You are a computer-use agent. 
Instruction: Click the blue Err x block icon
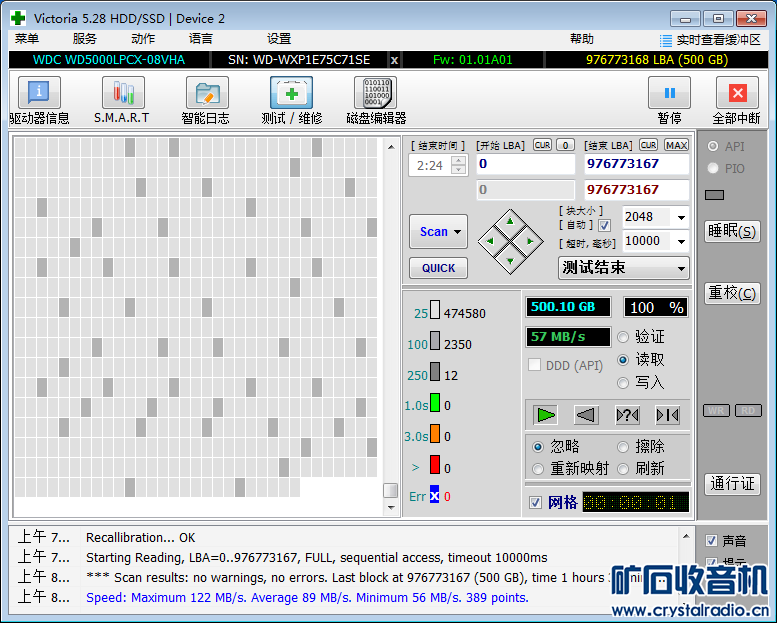(434, 495)
